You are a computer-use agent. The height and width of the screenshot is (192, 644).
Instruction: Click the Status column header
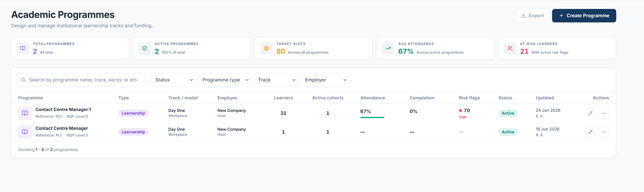point(505,98)
